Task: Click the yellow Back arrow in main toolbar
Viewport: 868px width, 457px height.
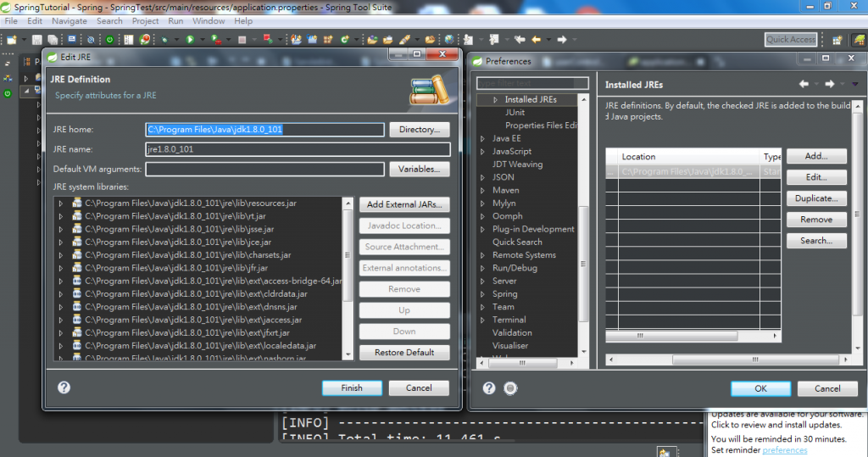Action: click(x=536, y=39)
